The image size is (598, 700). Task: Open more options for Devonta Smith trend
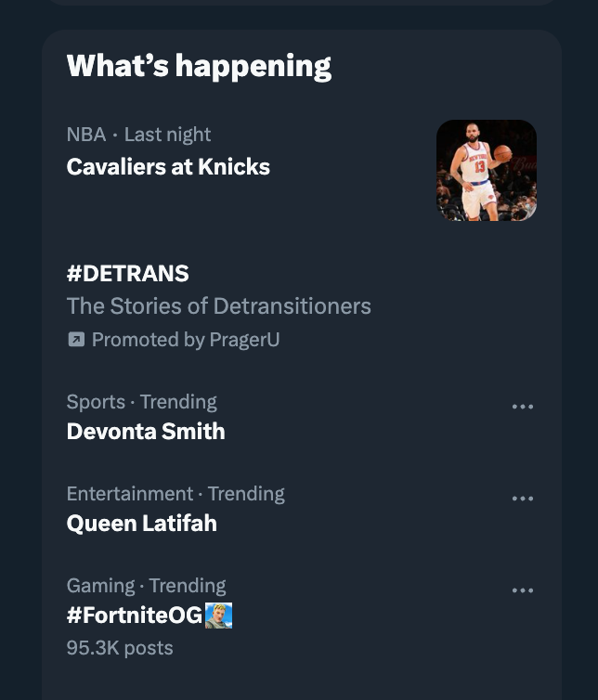click(523, 407)
